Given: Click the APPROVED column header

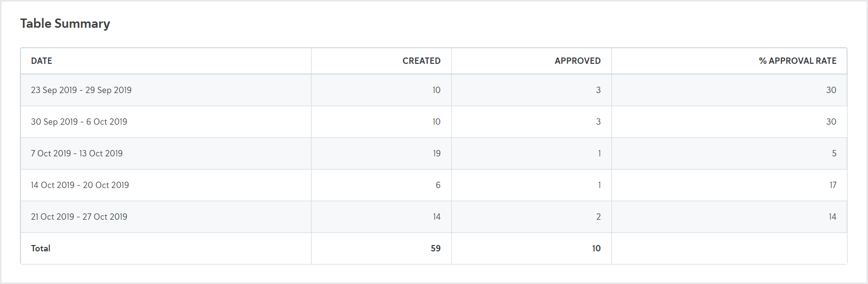Looking at the screenshot, I should click(x=577, y=60).
